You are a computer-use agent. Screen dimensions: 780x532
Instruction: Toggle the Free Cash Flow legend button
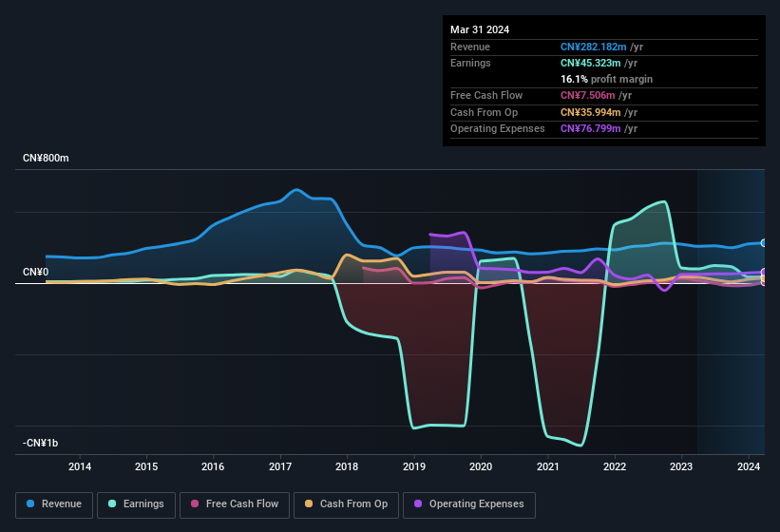(235, 504)
